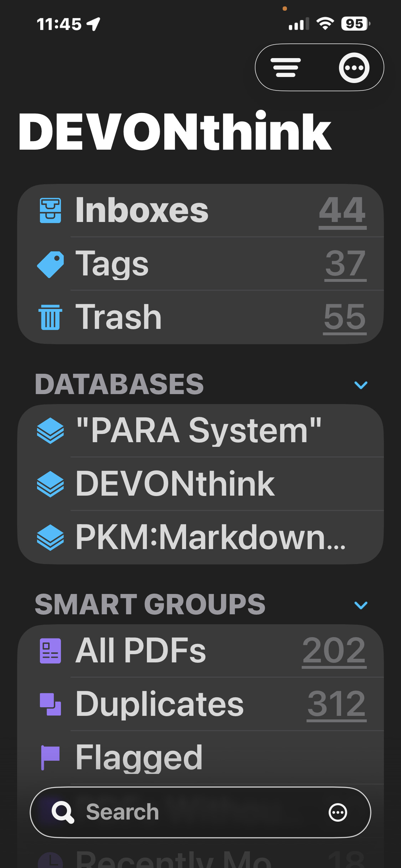Tap the Trash can icon
Viewport: 401px width, 868px height.
coord(50,317)
